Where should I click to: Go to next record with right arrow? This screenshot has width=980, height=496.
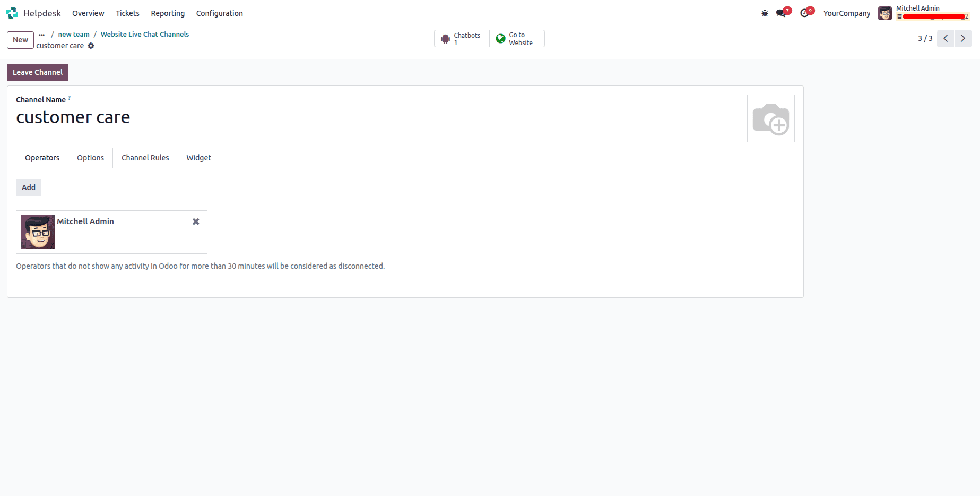click(963, 38)
